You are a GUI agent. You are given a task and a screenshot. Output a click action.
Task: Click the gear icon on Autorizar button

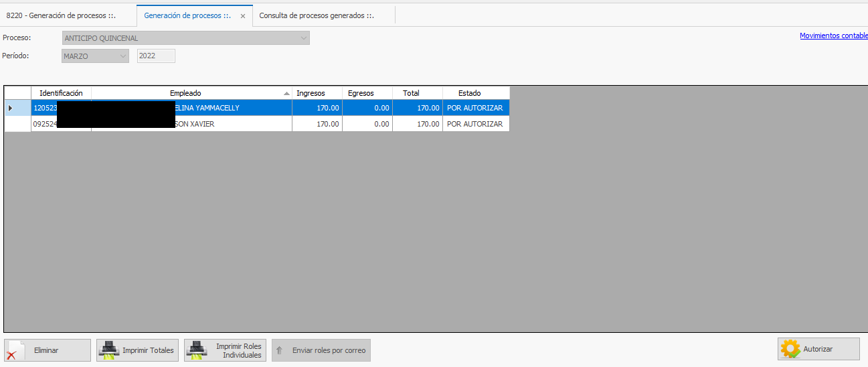point(790,350)
